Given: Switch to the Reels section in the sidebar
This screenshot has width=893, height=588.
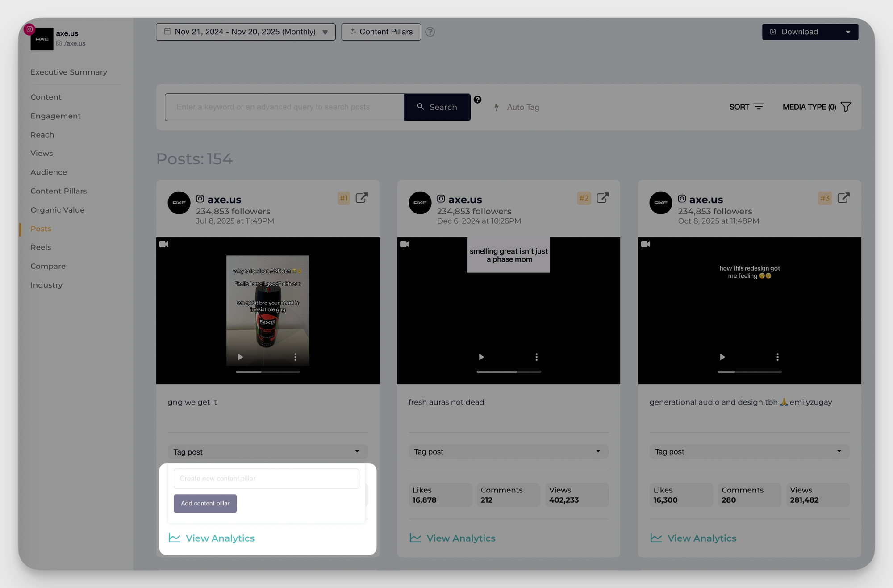Looking at the screenshot, I should pos(41,247).
